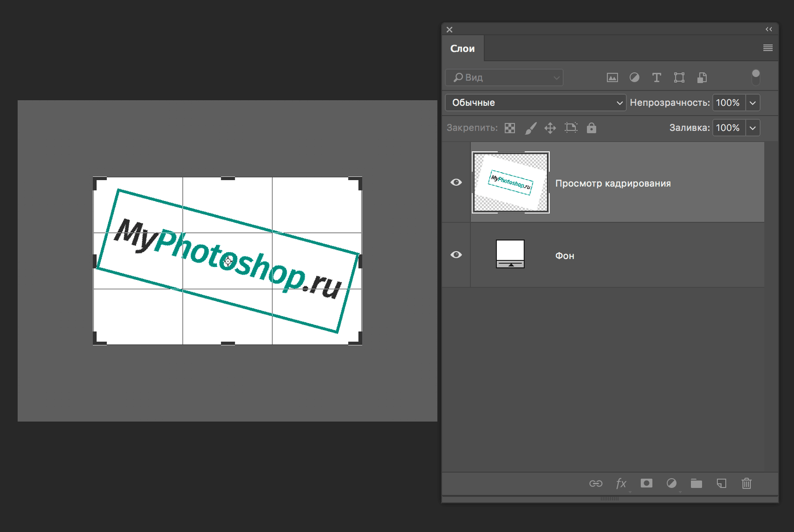Screen dimensions: 794x532
Task: Click the shape layer filter icon
Action: point(679,77)
